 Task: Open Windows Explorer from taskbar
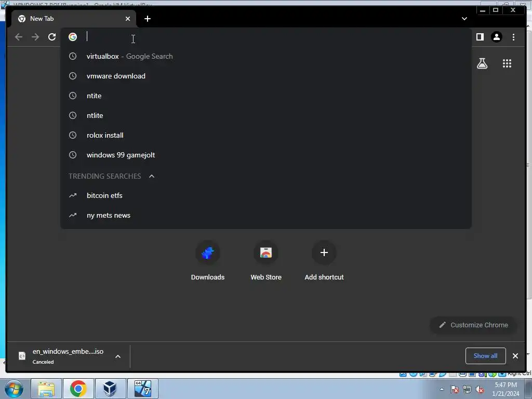tap(46, 389)
